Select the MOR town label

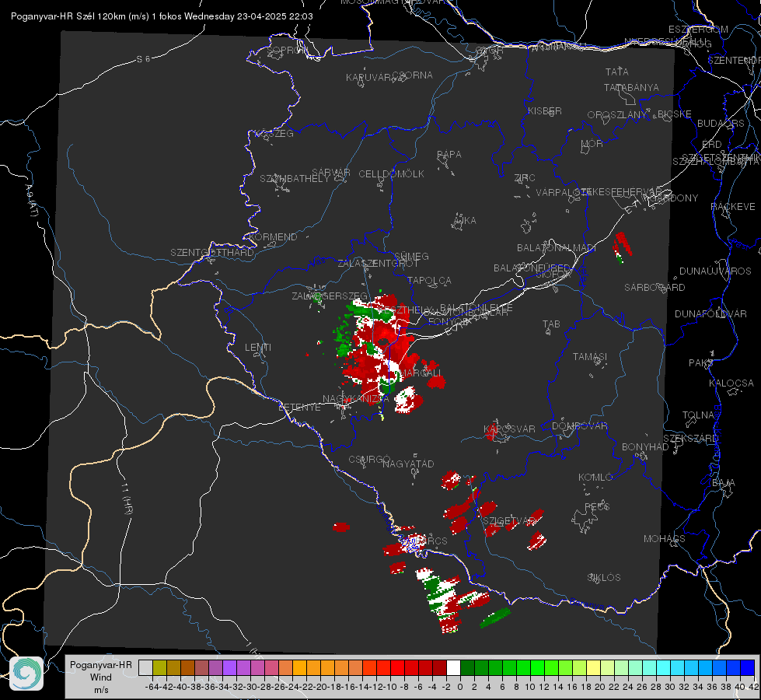(x=592, y=143)
